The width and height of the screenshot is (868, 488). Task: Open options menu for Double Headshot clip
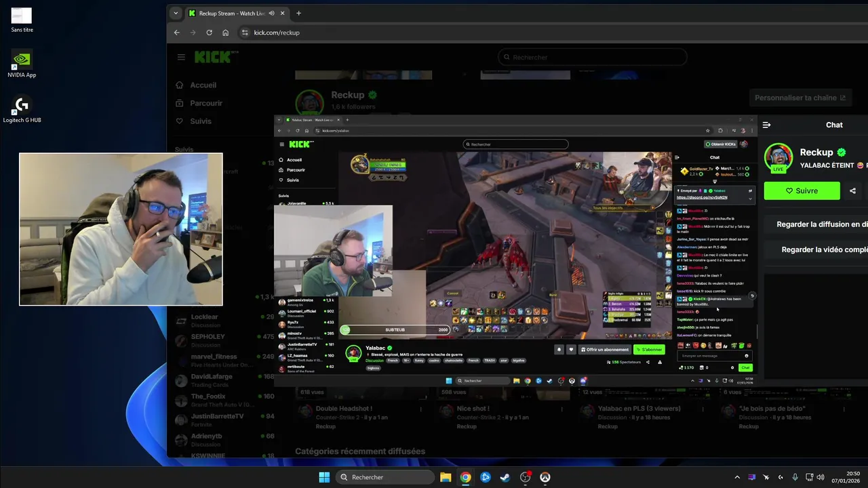pyautogui.click(x=421, y=409)
